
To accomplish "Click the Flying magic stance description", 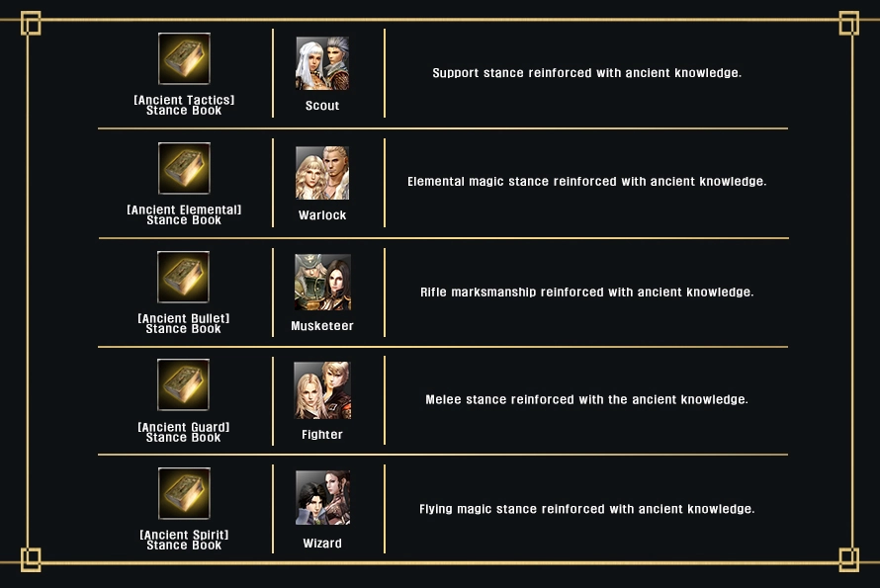I will (x=587, y=509).
